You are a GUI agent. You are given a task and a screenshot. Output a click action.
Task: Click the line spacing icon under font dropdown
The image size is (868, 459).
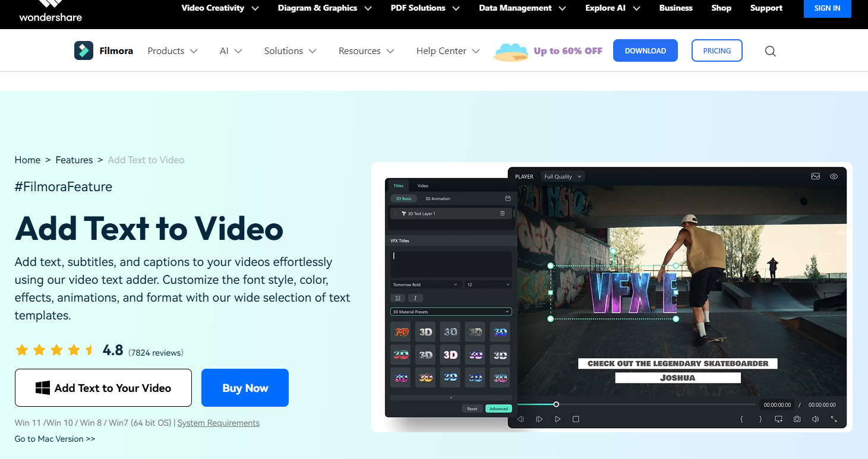pyautogui.click(x=397, y=298)
